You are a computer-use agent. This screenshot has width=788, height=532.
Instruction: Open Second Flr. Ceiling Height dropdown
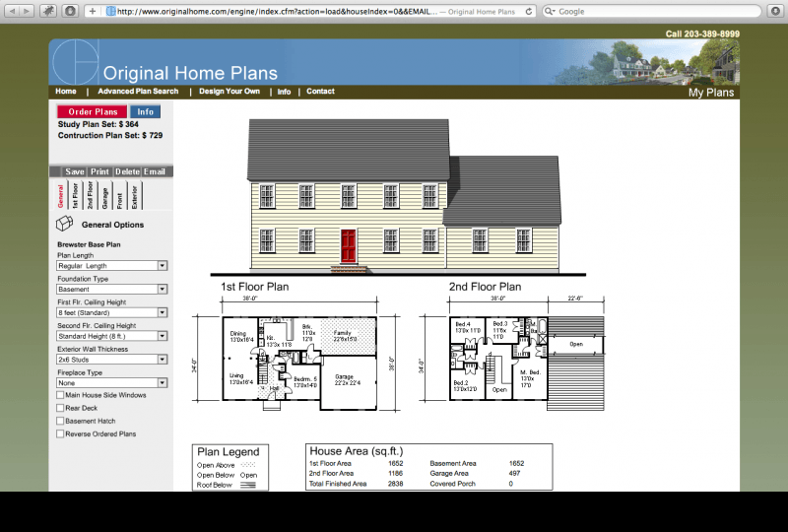click(x=112, y=336)
